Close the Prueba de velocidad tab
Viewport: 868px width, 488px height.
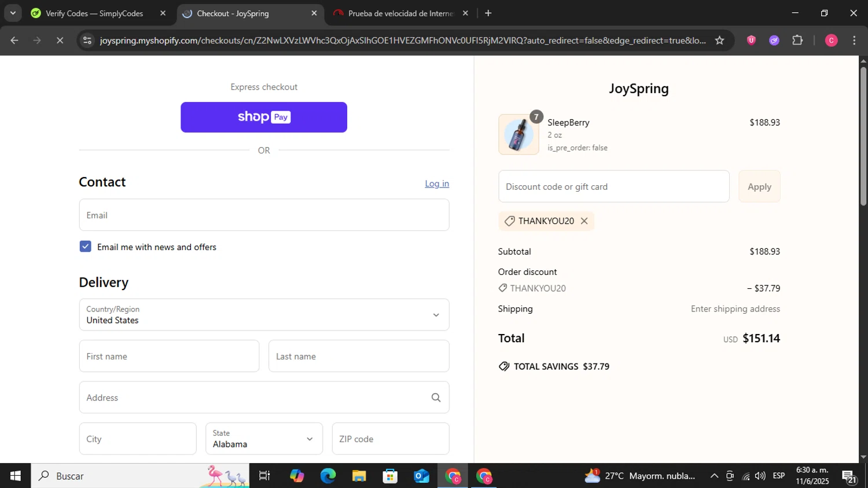click(465, 13)
